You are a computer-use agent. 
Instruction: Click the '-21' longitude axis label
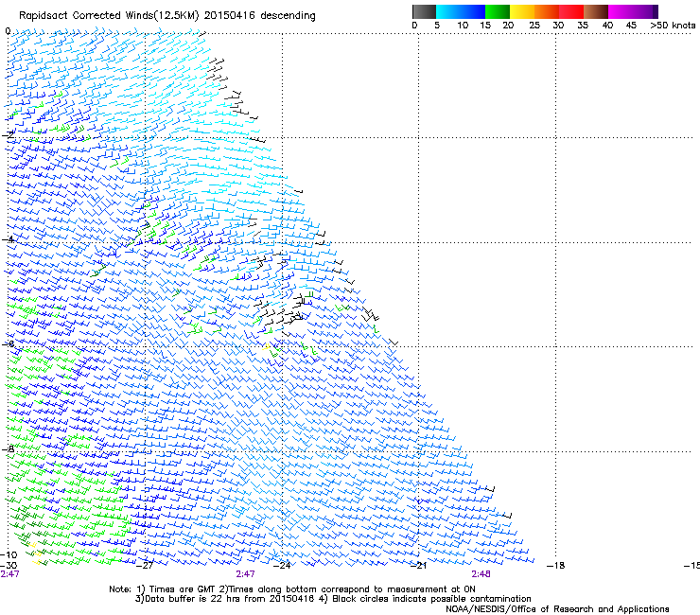[418, 566]
